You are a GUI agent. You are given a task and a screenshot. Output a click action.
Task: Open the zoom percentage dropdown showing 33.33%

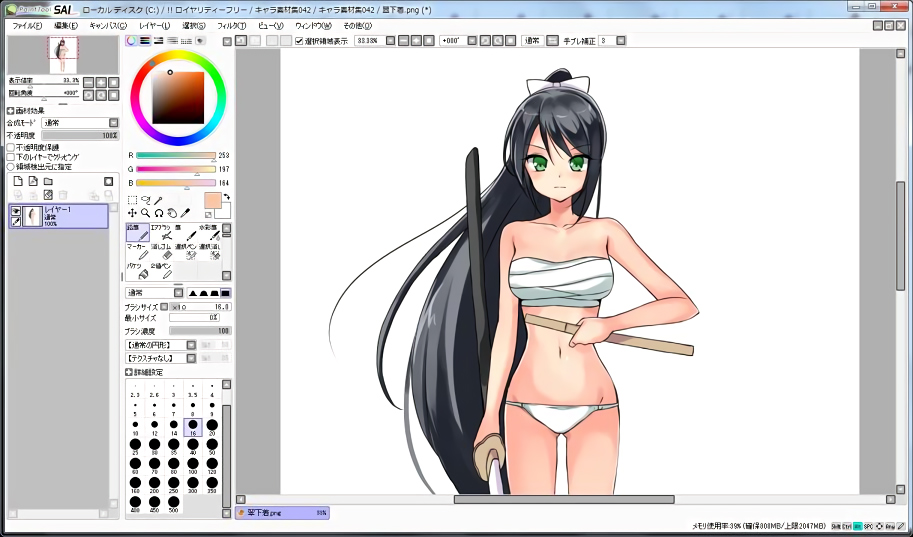[390, 41]
